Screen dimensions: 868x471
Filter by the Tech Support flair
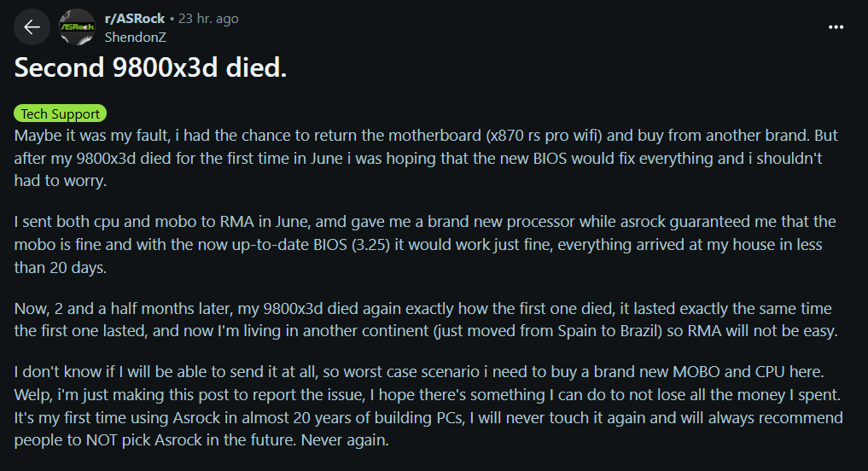click(61, 113)
